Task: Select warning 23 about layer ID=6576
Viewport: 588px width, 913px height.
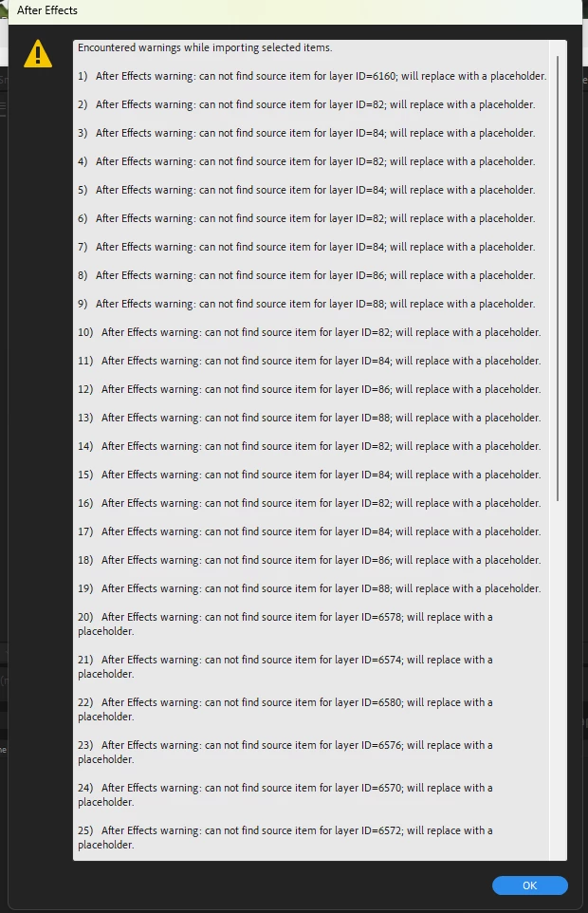Action: (x=285, y=753)
